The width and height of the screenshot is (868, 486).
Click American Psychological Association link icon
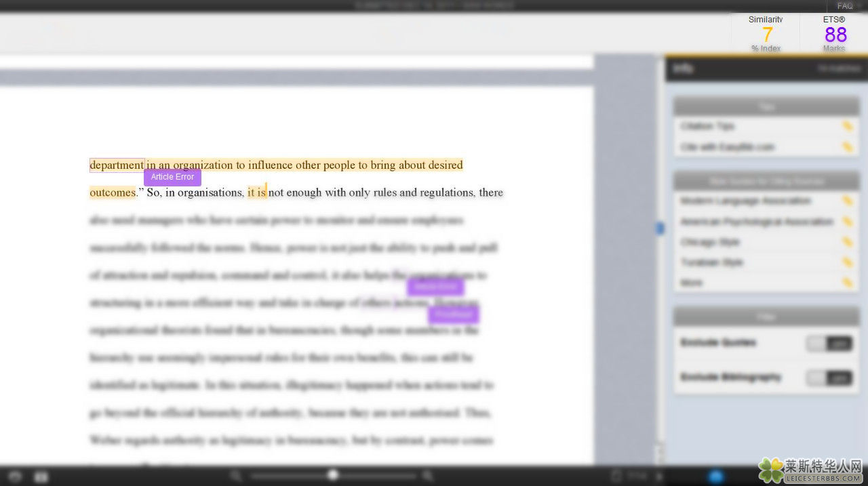[847, 222]
